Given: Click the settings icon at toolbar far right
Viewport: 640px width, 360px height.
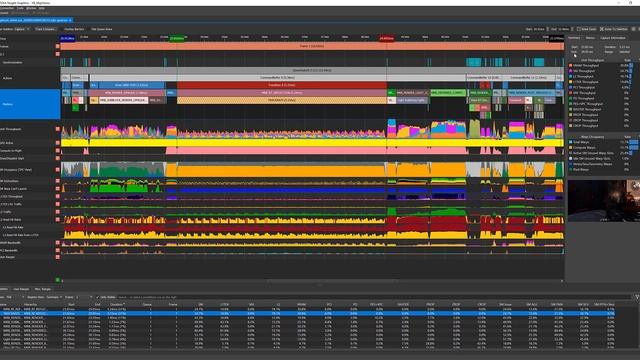Looking at the screenshot, I should tap(633, 29).
